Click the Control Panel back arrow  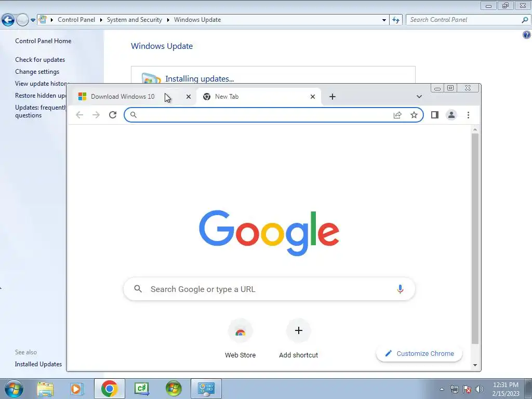8,20
